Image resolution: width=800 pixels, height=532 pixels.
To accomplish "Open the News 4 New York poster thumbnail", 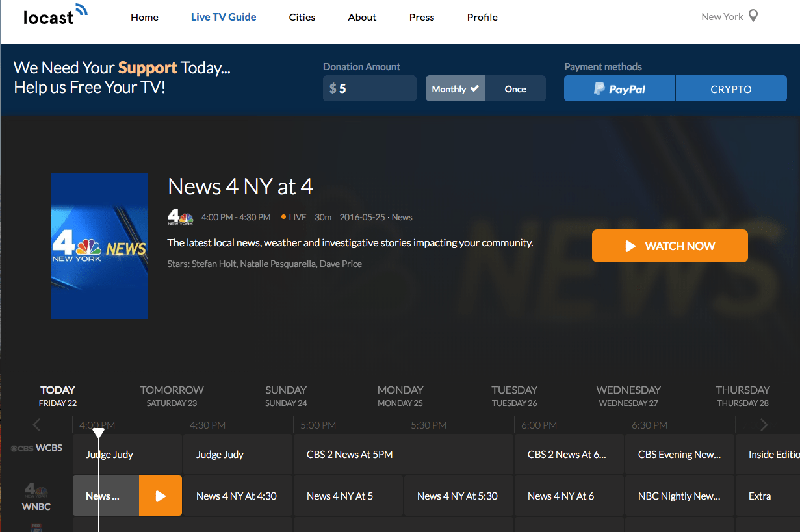I will click(x=99, y=246).
